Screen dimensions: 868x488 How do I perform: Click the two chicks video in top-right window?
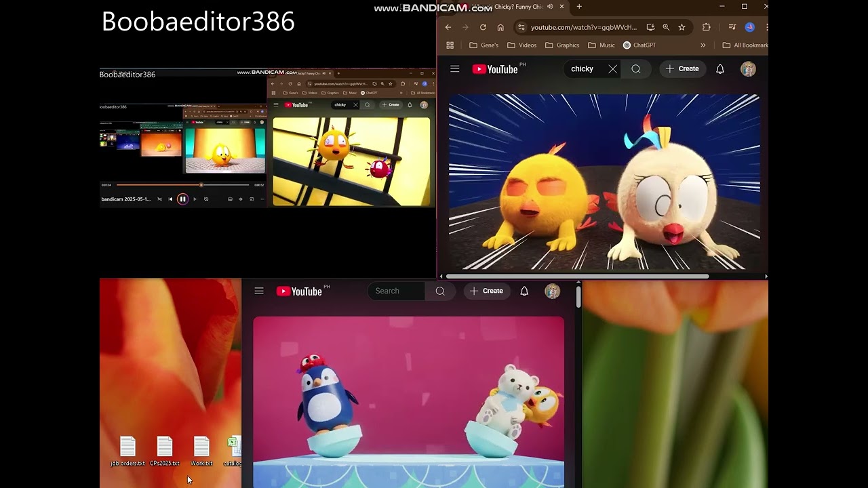pos(604,182)
